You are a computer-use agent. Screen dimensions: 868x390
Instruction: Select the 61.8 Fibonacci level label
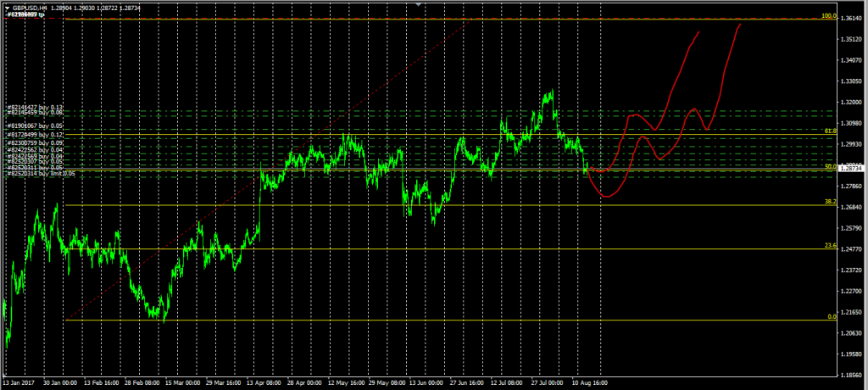point(831,131)
